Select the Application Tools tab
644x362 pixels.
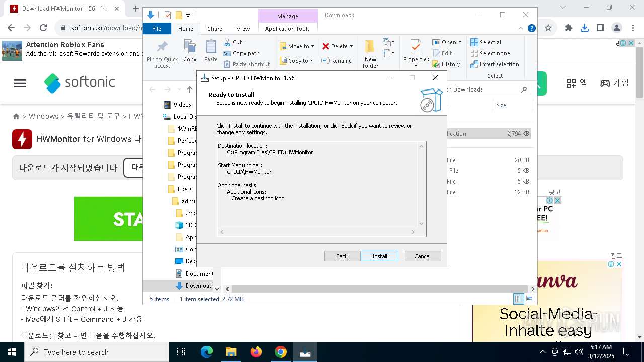[x=287, y=29]
